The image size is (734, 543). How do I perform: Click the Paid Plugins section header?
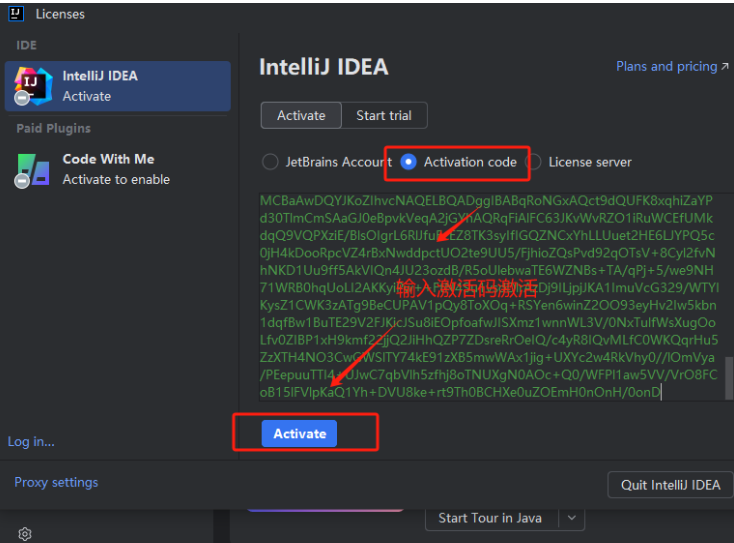53,128
